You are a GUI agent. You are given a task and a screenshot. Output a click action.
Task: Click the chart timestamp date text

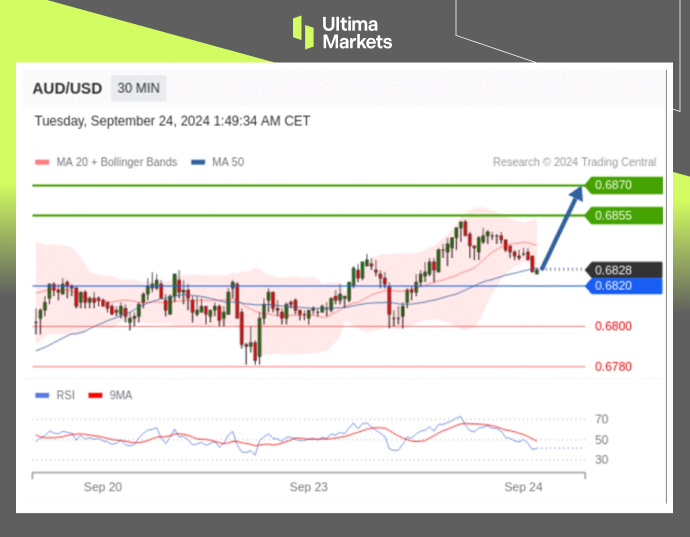coord(172,121)
